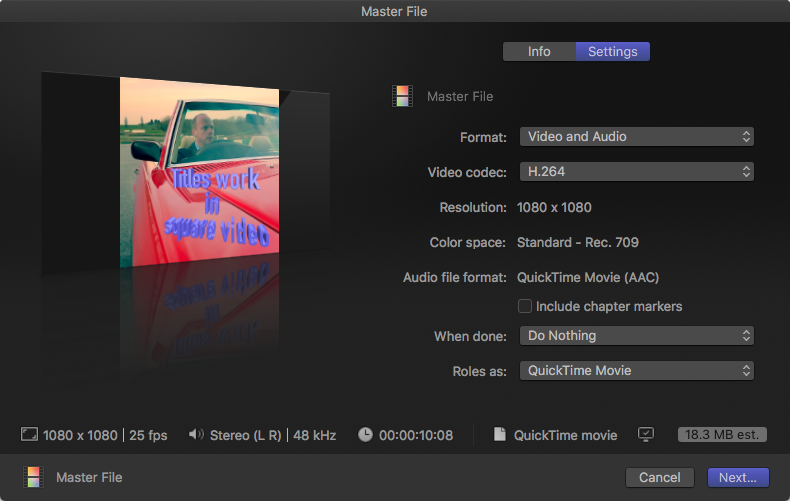Click the 25 fps frame rate text
Image resolution: width=790 pixels, height=501 pixels.
pos(148,435)
